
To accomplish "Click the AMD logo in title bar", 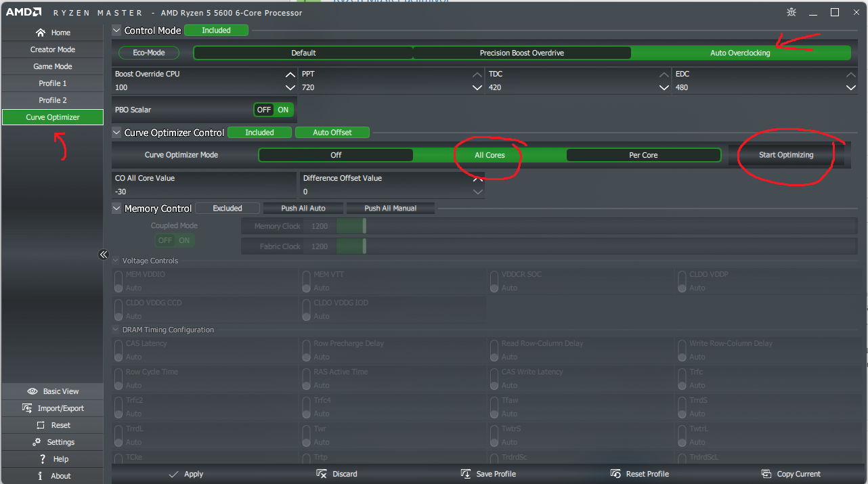I will point(24,12).
